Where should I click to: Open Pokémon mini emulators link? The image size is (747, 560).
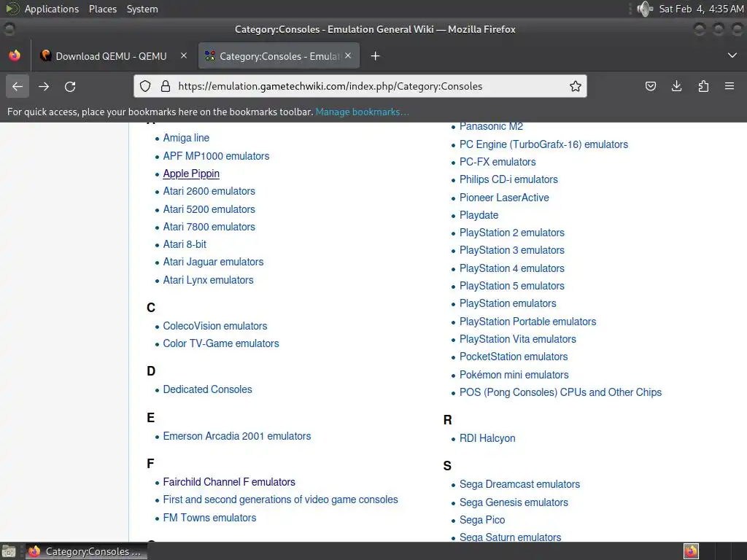[514, 376]
